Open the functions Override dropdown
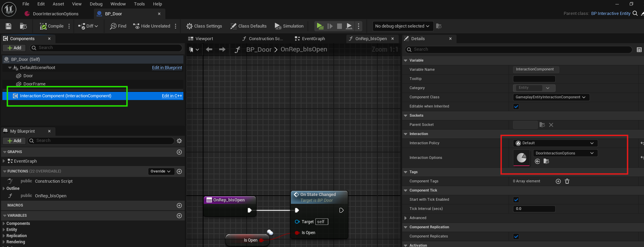 point(161,171)
